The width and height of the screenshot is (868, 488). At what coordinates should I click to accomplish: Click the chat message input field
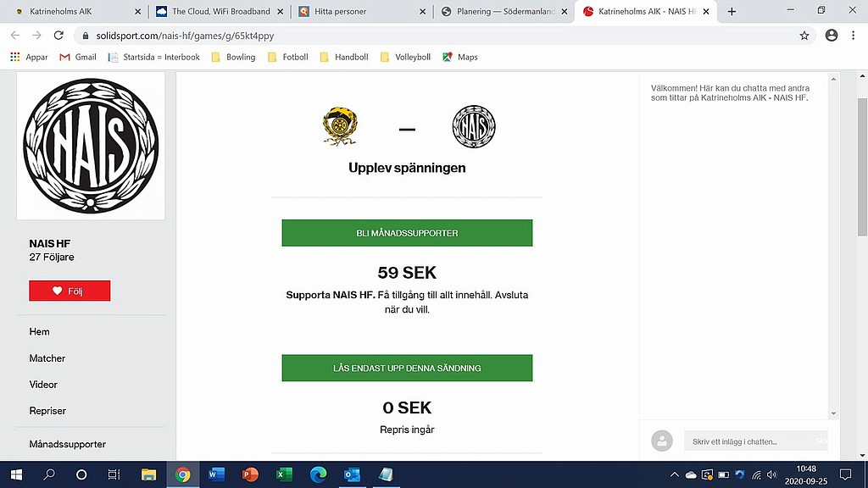(x=755, y=441)
